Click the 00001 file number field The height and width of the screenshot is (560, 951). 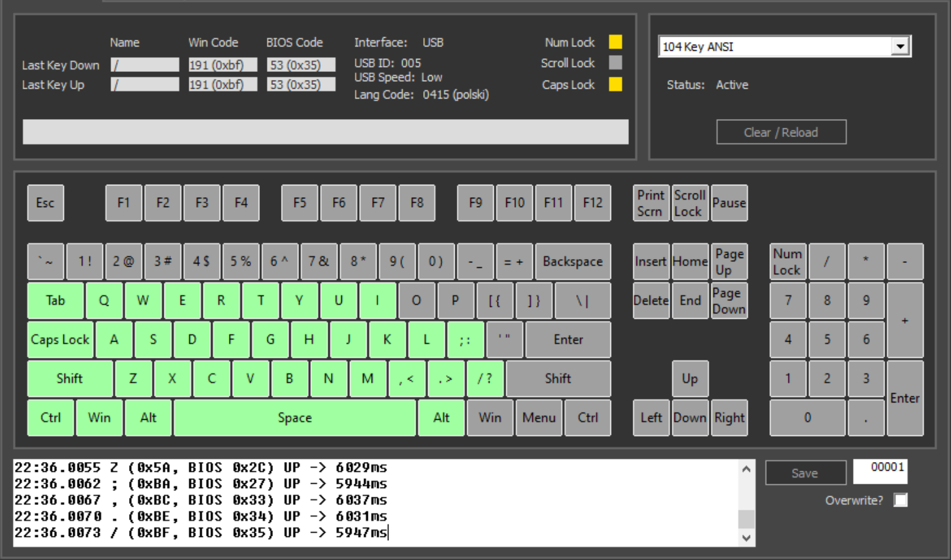pyautogui.click(x=880, y=471)
